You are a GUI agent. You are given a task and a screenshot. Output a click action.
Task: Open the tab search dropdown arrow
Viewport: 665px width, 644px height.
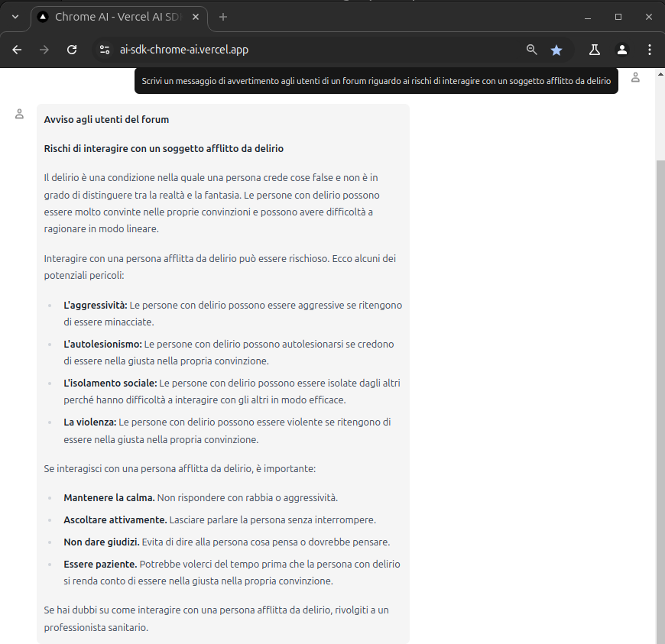click(15, 17)
